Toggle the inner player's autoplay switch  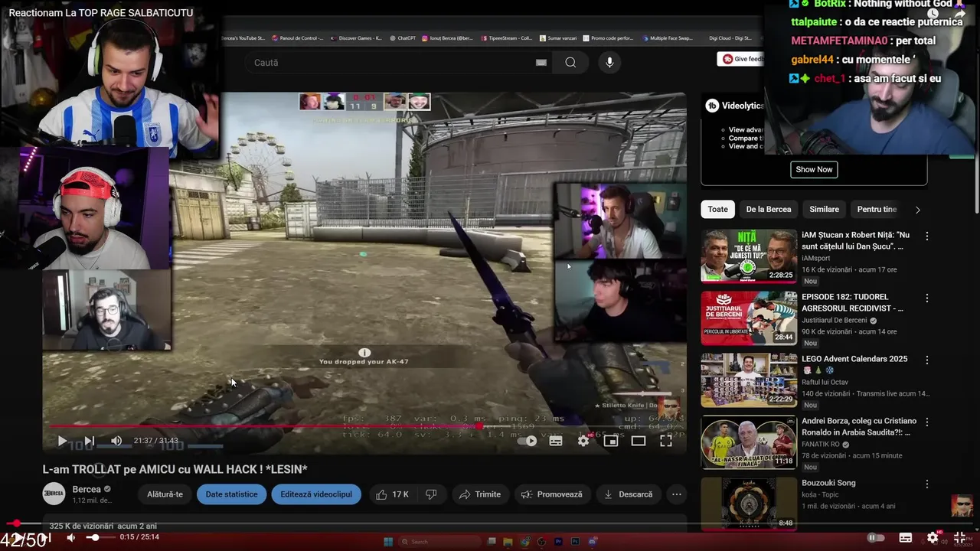click(x=528, y=441)
